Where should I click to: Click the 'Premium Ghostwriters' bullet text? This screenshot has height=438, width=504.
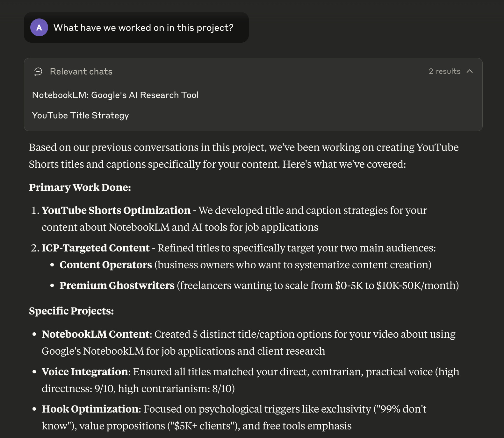point(117,286)
